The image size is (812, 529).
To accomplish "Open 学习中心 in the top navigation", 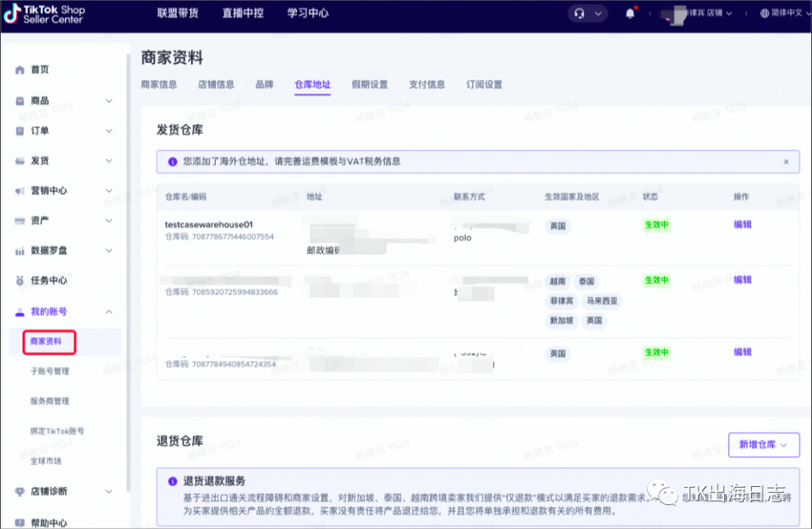I will tap(308, 13).
